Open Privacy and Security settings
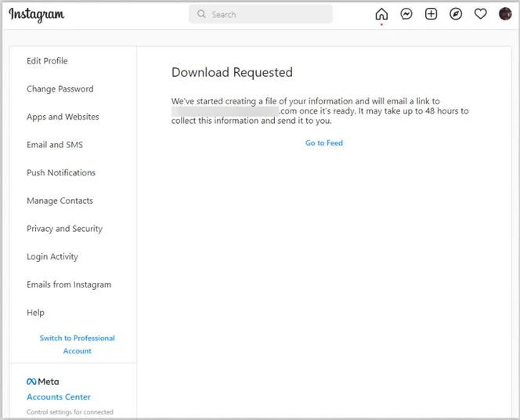Image resolution: width=520 pixels, height=420 pixels. point(65,229)
